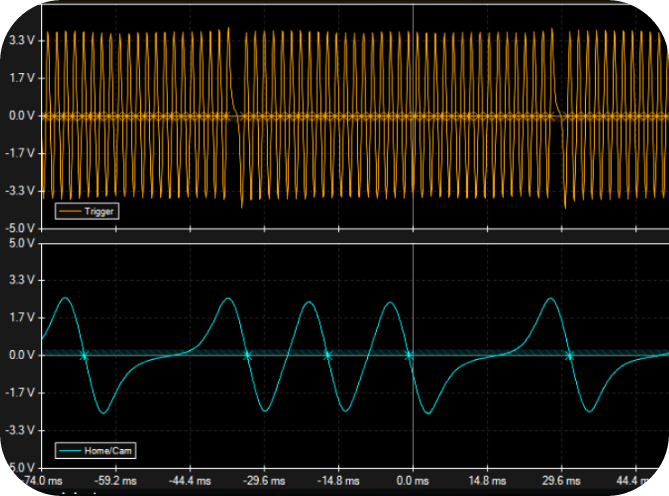Image resolution: width=669 pixels, height=496 pixels.
Task: Click the Home/Cam zero-crossing marker near 29.6 ms
Action: 569,355
